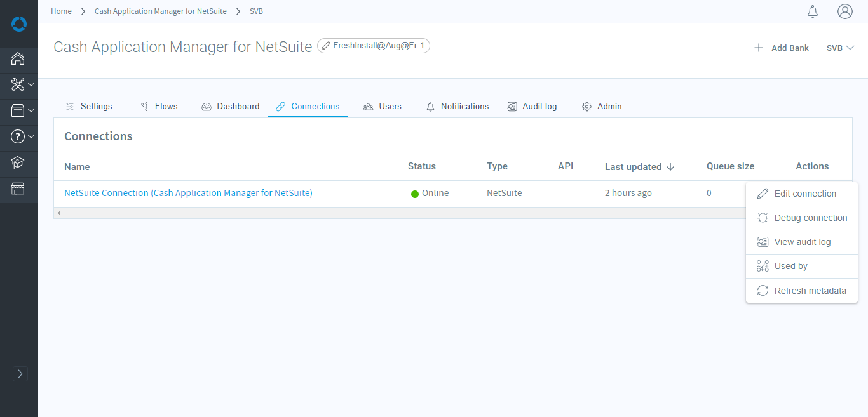This screenshot has height=417, width=868.
Task: Select Debug connection menu option
Action: pos(810,218)
